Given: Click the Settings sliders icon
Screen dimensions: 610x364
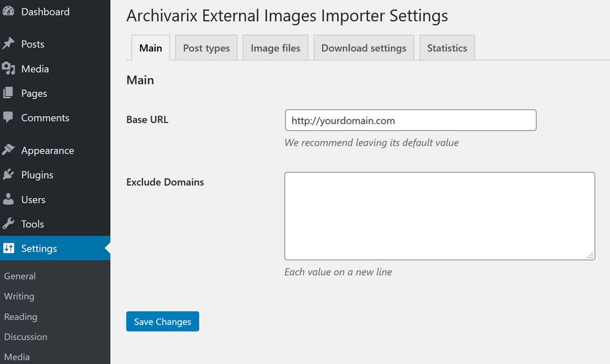Looking at the screenshot, I should [9, 248].
